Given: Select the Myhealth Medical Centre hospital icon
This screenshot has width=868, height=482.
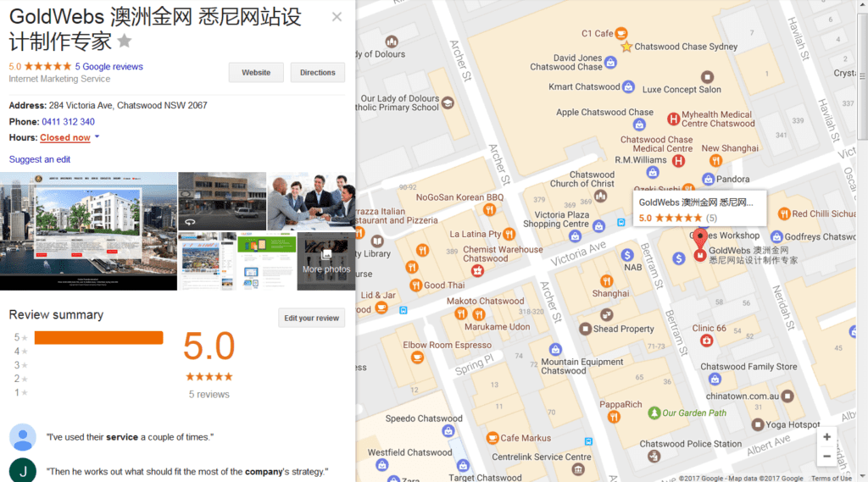Looking at the screenshot, I should (674, 119).
